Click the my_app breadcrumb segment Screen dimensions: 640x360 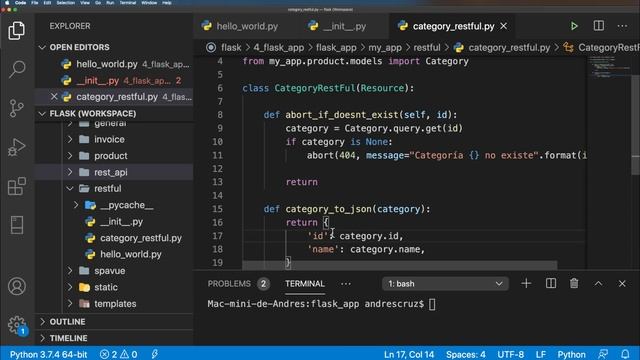(385, 48)
